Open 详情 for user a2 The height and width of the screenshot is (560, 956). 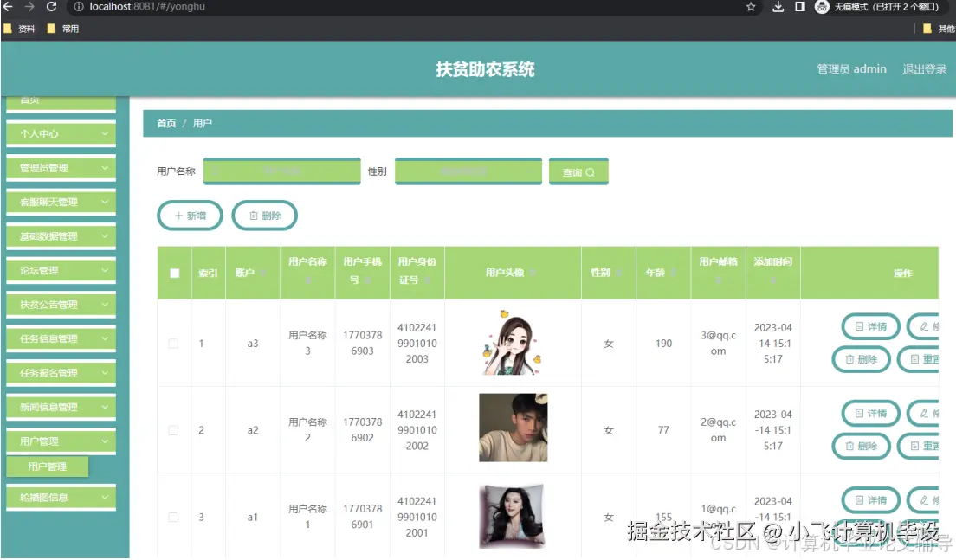(870, 414)
